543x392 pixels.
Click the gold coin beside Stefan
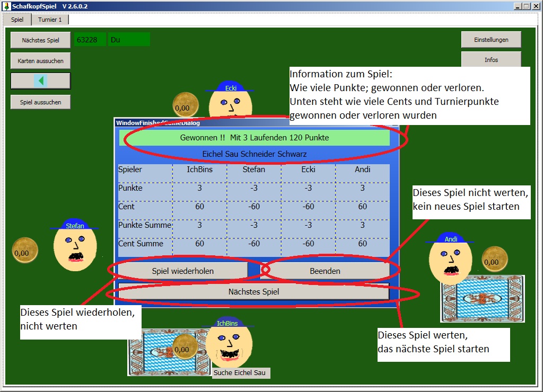pyautogui.click(x=25, y=251)
